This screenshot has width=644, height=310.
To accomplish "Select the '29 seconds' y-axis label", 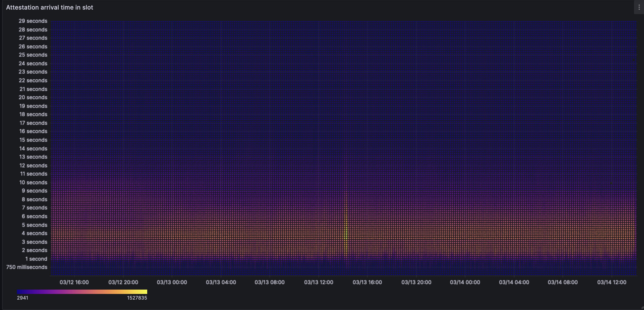I will pyautogui.click(x=33, y=21).
